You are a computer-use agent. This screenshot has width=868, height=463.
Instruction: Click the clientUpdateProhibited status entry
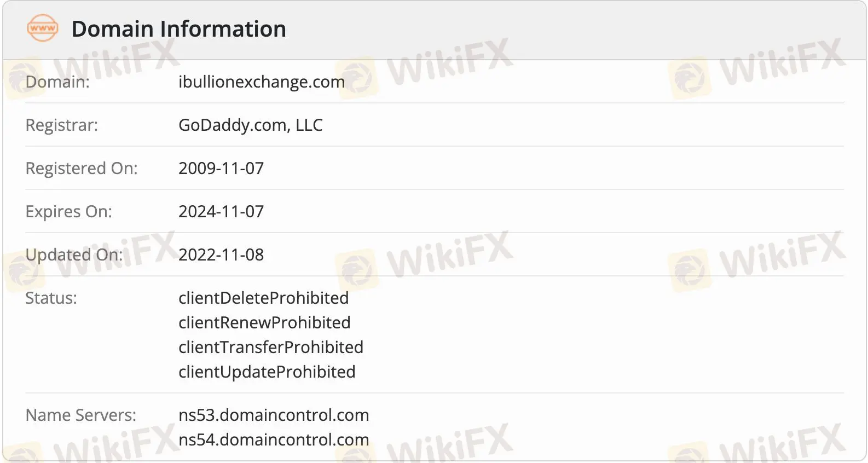267,372
